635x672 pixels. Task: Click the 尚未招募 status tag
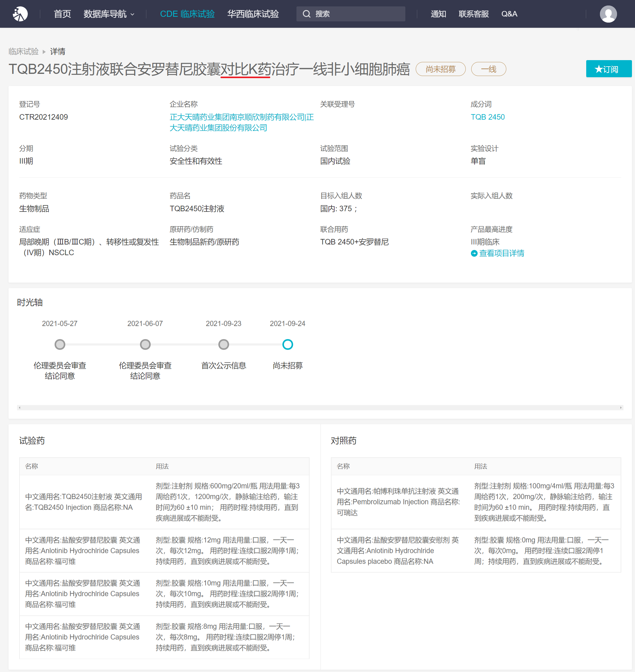[440, 69]
